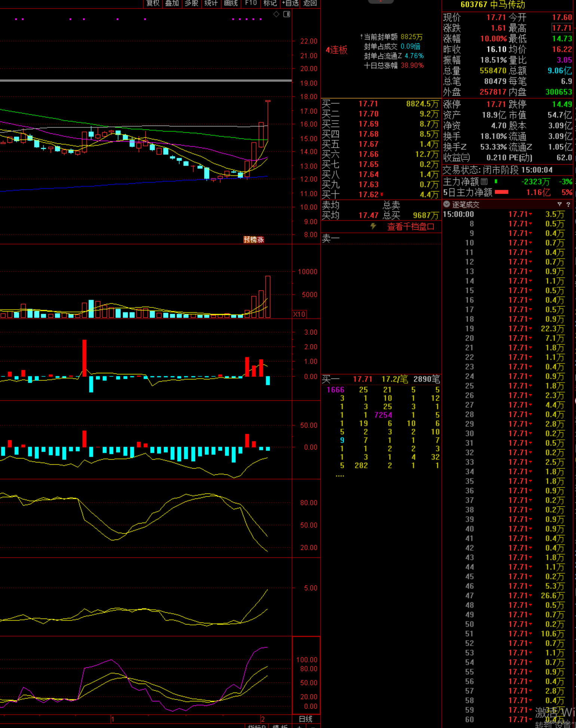Click the 预榜涨 tag on the chart
The width and height of the screenshot is (576, 728).
pos(254,240)
